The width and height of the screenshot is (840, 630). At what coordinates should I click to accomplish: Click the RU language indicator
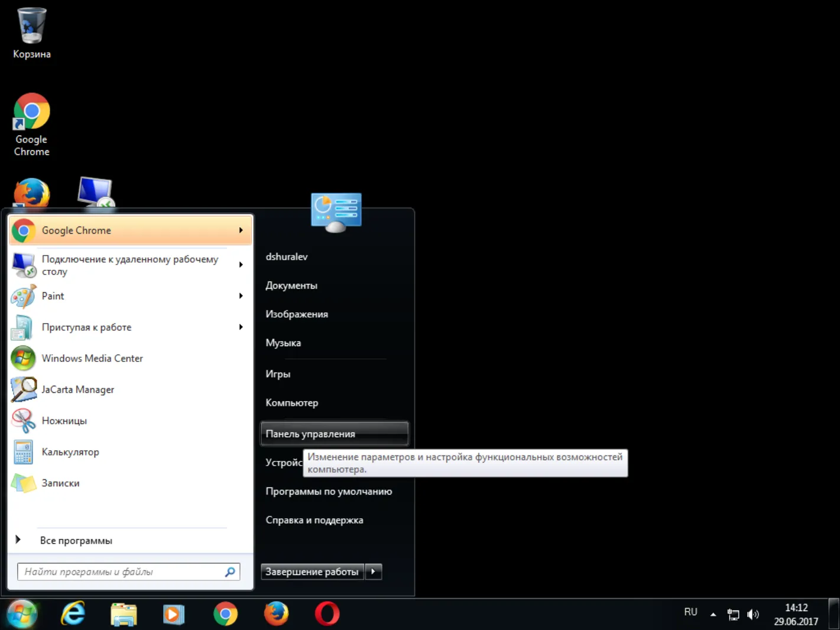[690, 612]
